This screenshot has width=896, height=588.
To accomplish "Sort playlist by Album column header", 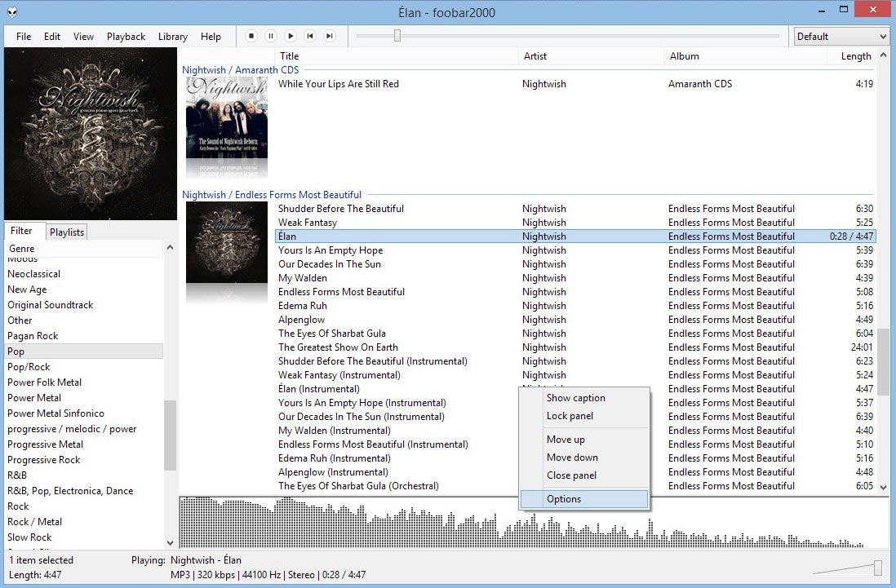I will 746,56.
